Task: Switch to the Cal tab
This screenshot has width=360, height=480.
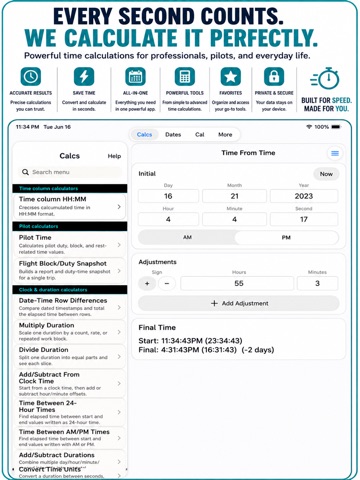Action: [x=200, y=135]
